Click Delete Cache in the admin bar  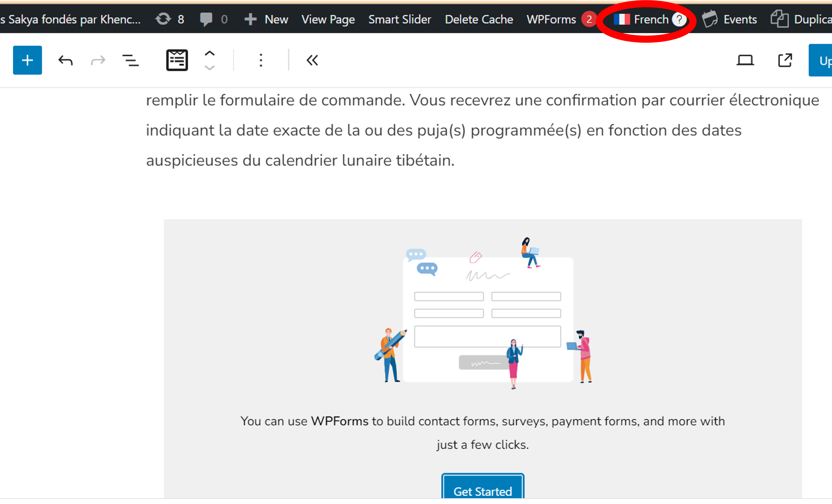(479, 19)
